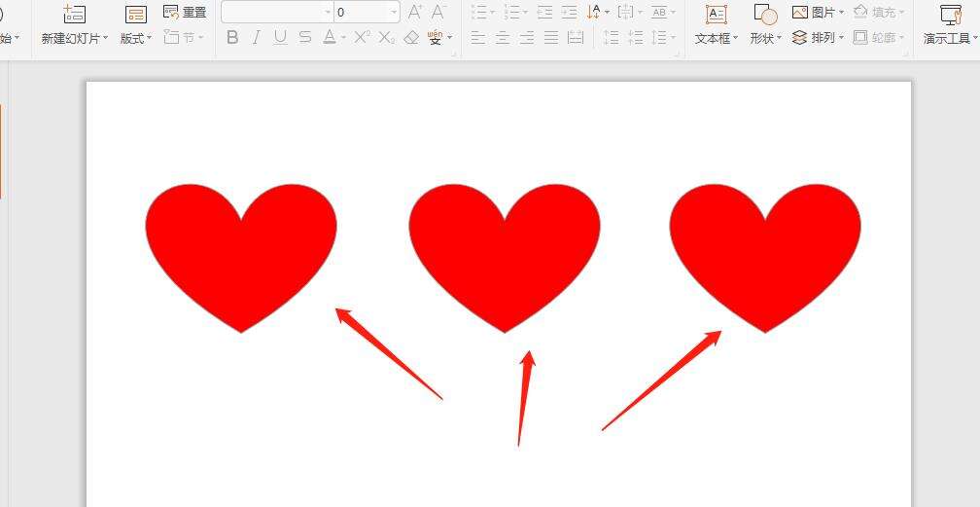Toggle Strikethrough formatting
Image resolution: width=980 pixels, height=507 pixels.
pyautogui.click(x=305, y=38)
